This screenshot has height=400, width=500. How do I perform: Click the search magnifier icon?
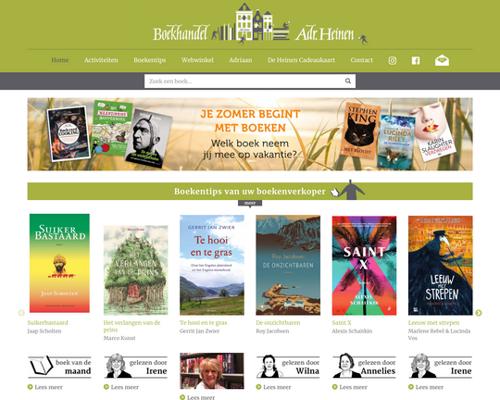(x=348, y=81)
